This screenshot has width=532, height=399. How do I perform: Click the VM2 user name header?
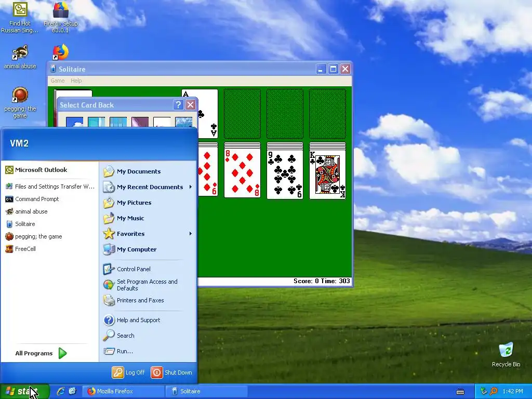[19, 143]
